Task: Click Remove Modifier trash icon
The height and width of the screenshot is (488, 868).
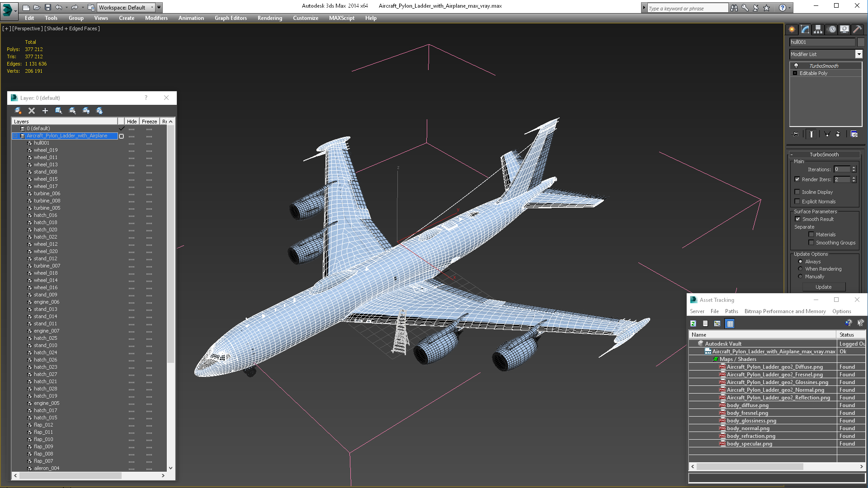Action: tap(838, 134)
